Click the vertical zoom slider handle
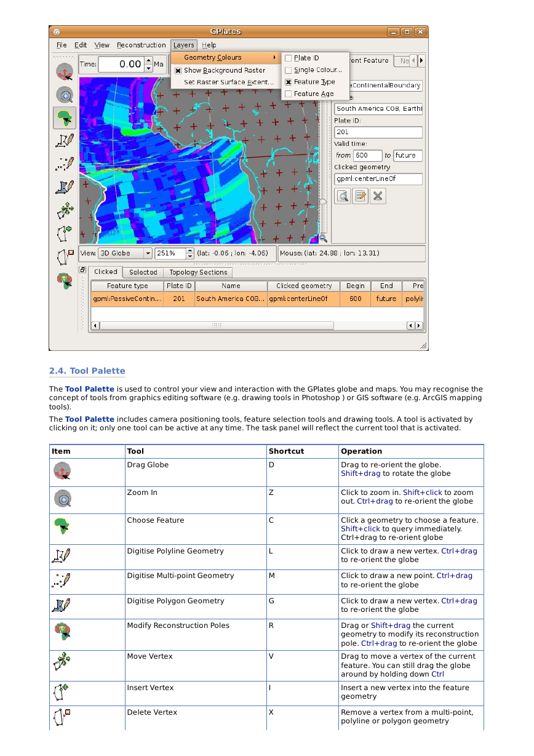This screenshot has height=756, width=534. (x=323, y=201)
